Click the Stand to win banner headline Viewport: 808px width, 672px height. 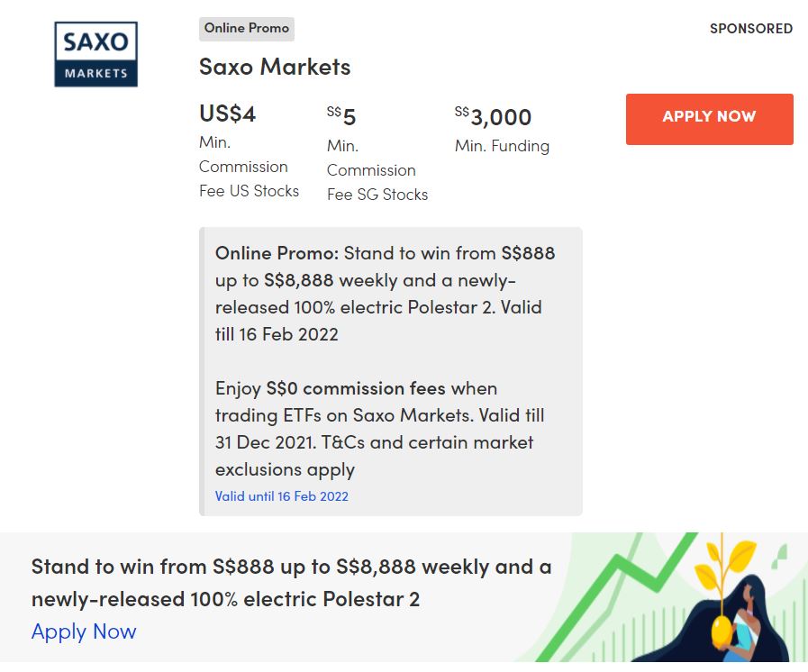pyautogui.click(x=291, y=582)
